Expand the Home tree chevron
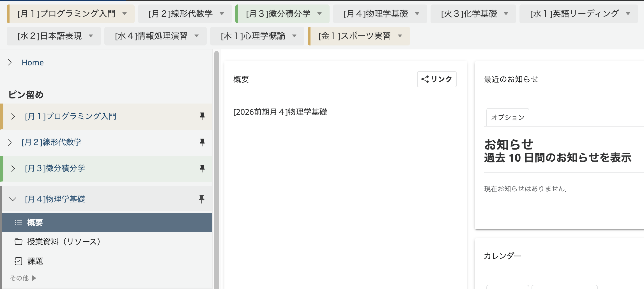Viewport: 644px width, 289px height. [10, 62]
